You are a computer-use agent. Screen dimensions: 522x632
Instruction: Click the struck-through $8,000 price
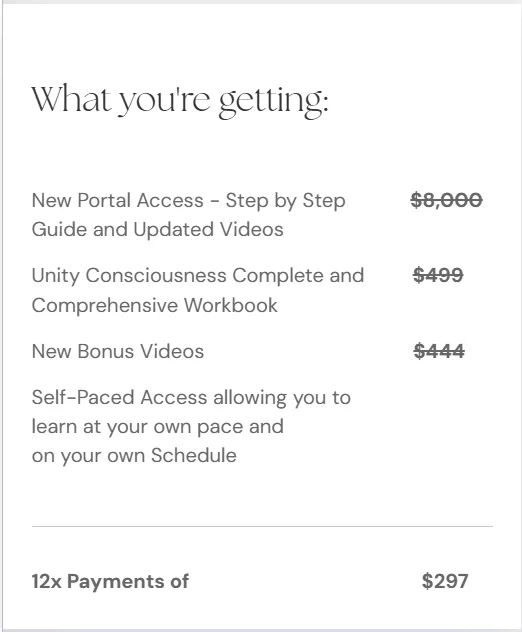pyautogui.click(x=446, y=200)
